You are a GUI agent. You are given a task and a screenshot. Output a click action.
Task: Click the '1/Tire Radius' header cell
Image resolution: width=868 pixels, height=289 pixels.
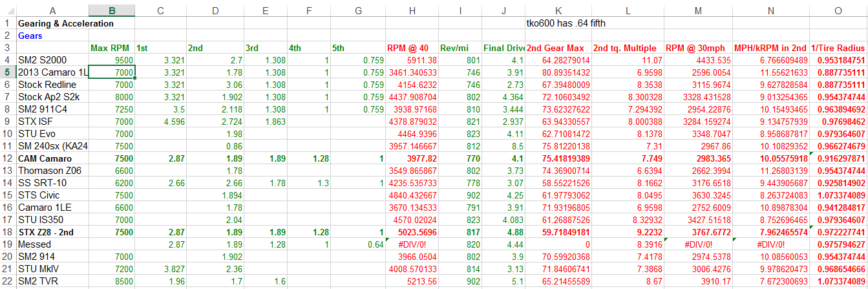click(838, 48)
